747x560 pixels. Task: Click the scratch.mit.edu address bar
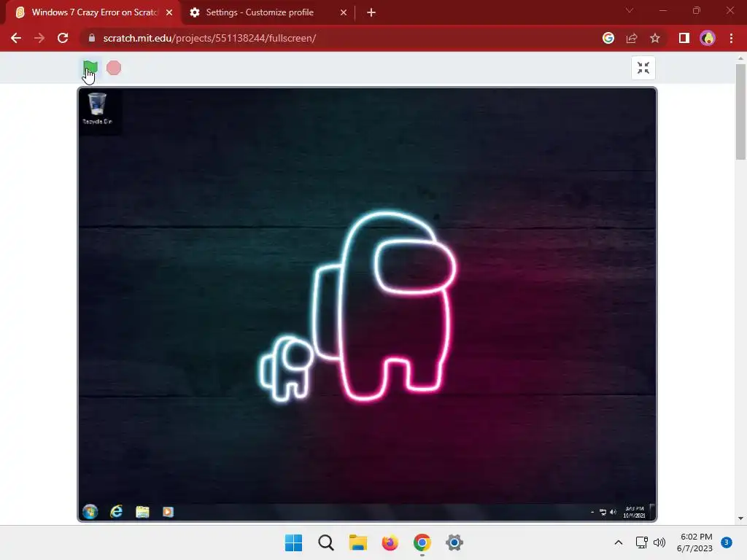pos(209,38)
